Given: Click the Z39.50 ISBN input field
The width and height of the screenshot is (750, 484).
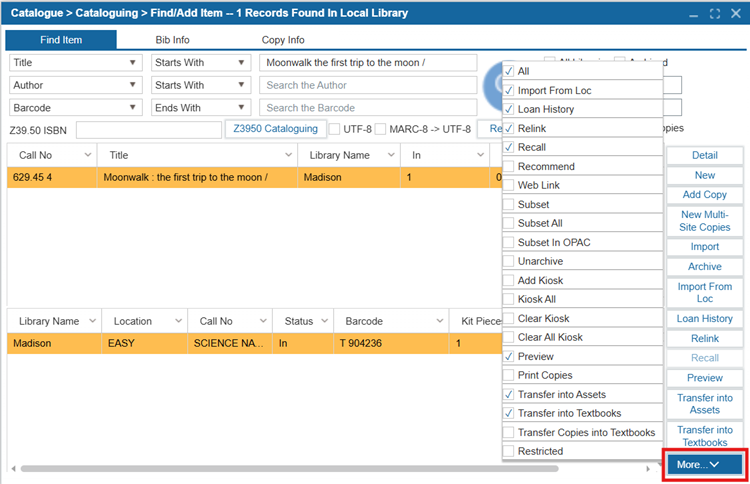Looking at the screenshot, I should tap(149, 130).
